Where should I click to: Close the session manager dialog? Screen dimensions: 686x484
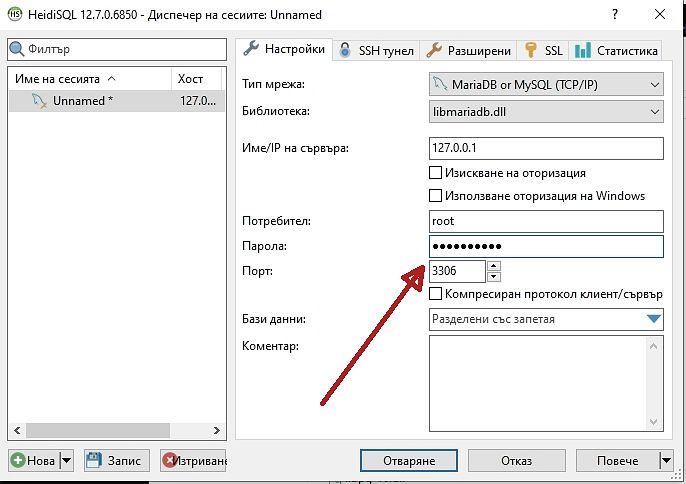[660, 14]
